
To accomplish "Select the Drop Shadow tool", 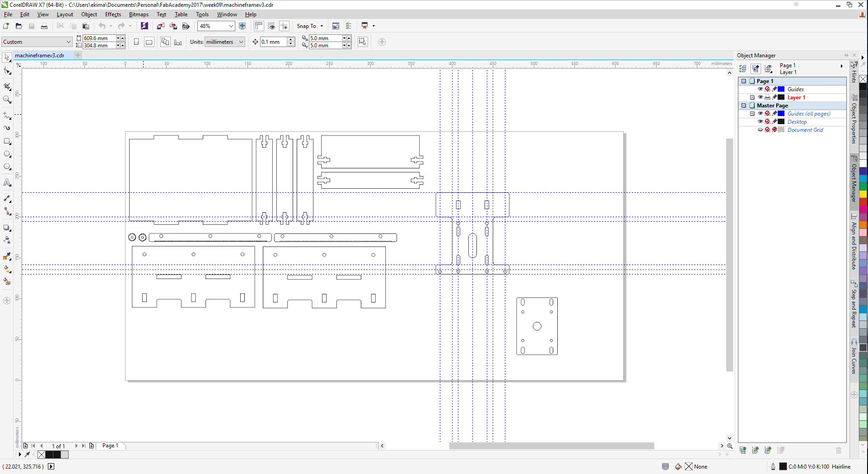I will [x=7, y=228].
